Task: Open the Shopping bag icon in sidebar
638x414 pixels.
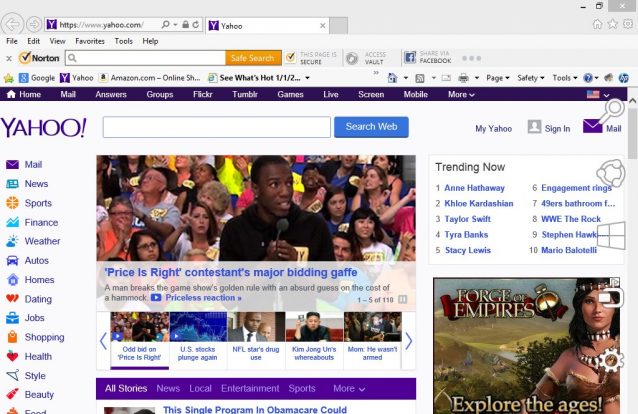Action: point(13,337)
